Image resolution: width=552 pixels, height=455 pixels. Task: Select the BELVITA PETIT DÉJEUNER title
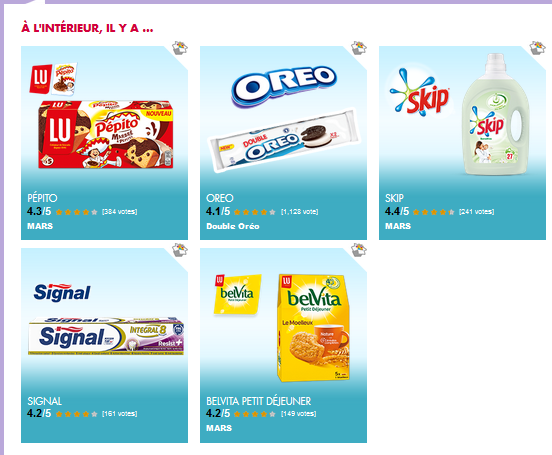click(258, 401)
